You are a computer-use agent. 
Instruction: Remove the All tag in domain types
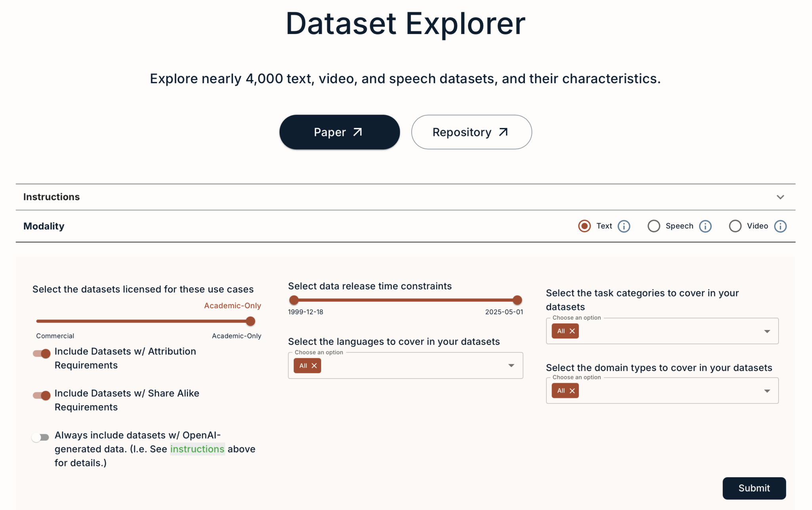572,391
